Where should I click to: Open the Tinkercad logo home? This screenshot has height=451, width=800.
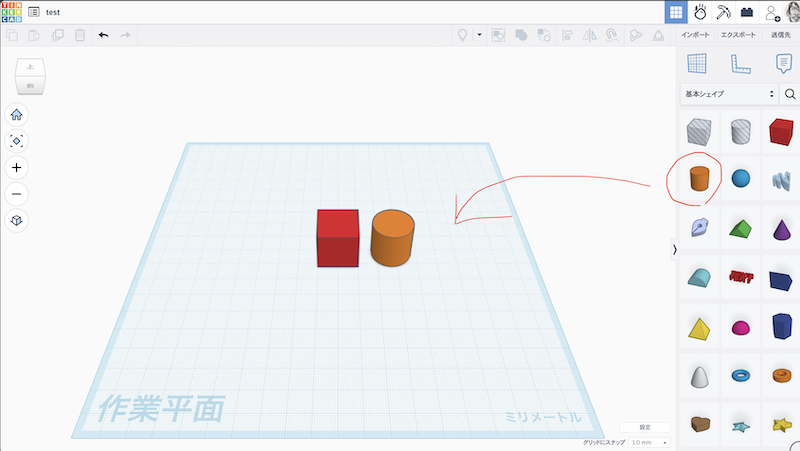pos(11,11)
